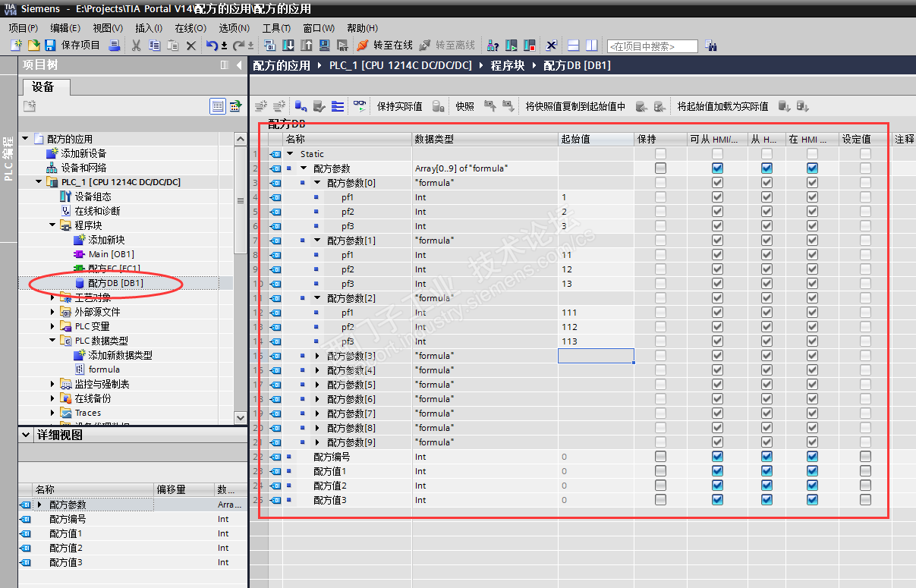Click the search-in-project binoculars icon
916x588 pixels.
click(711, 46)
